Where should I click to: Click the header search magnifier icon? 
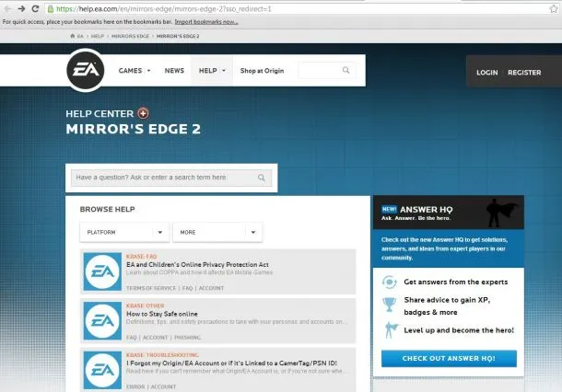[x=345, y=70]
